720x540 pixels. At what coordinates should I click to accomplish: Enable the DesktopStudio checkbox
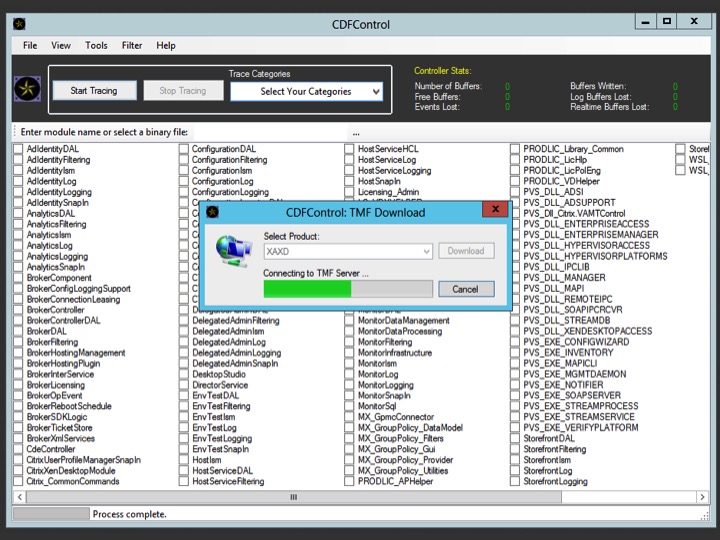[x=184, y=374]
